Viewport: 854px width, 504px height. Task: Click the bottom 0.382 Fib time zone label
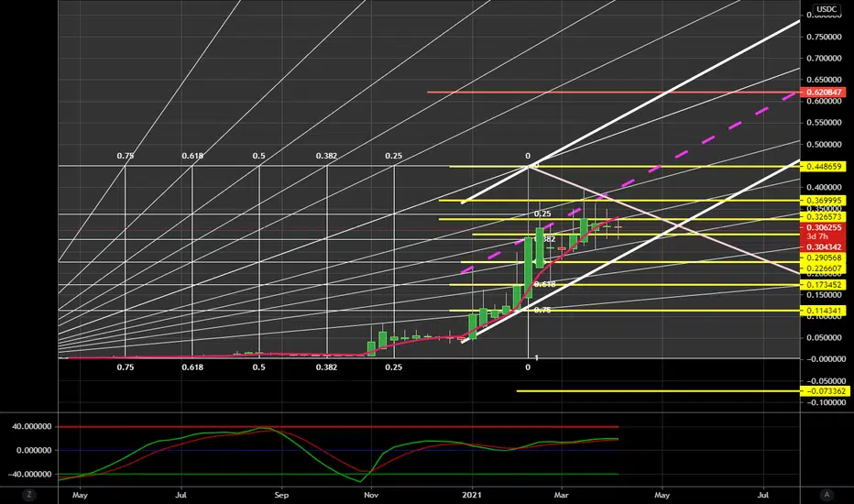[326, 367]
